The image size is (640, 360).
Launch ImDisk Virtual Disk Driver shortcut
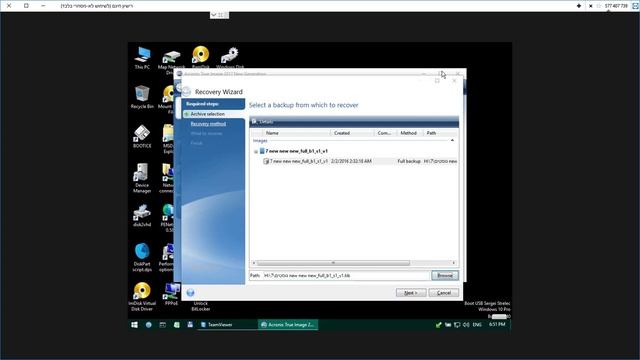142,297
